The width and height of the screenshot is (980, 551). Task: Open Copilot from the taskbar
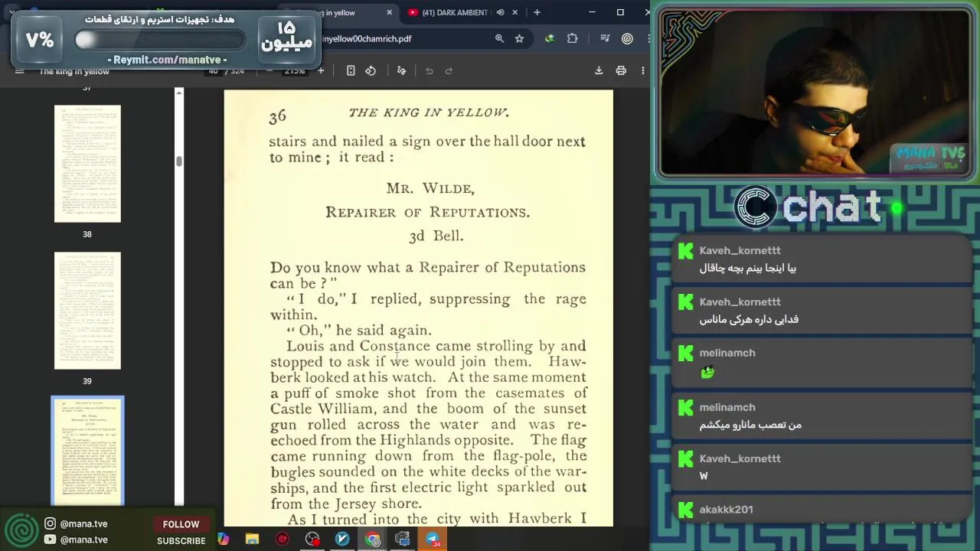tap(223, 540)
